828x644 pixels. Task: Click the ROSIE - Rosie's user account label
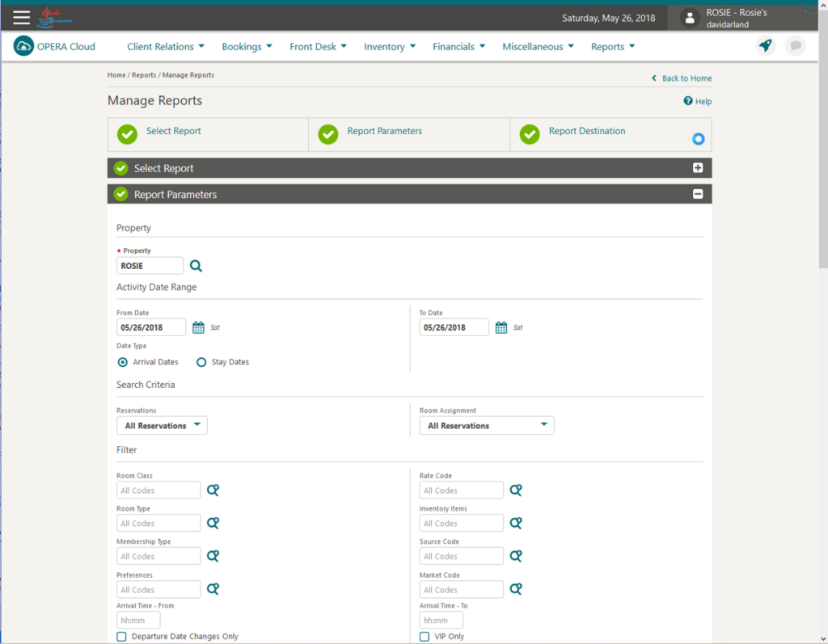(737, 13)
